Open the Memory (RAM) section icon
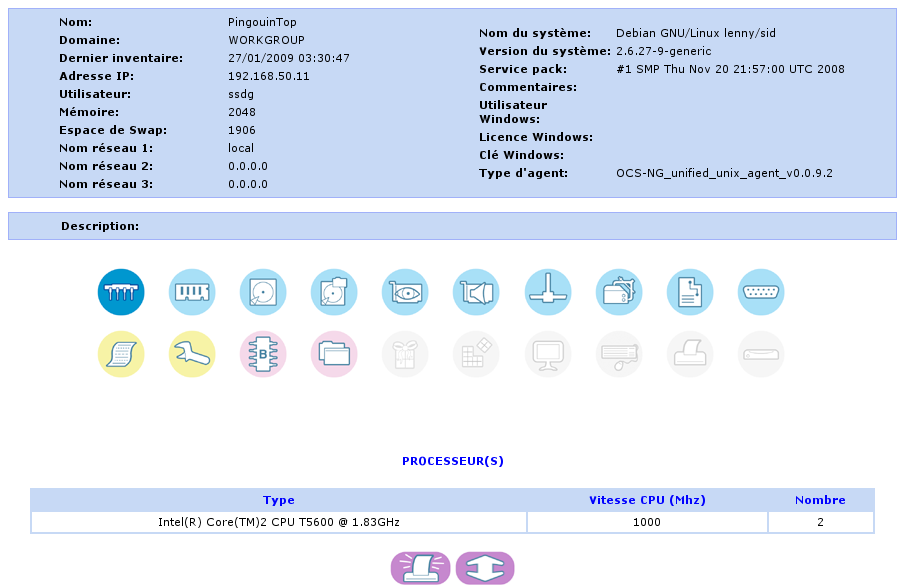This screenshot has width=905, height=588. pos(192,292)
